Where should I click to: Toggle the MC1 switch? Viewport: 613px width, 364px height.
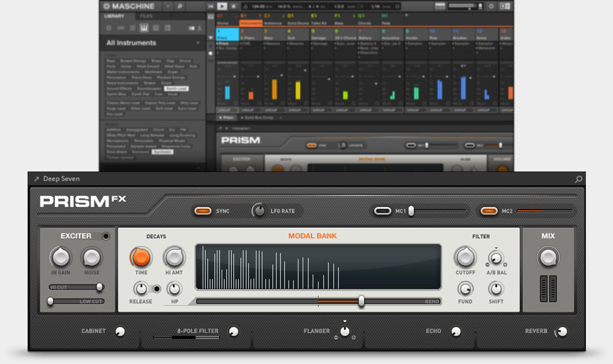point(382,211)
